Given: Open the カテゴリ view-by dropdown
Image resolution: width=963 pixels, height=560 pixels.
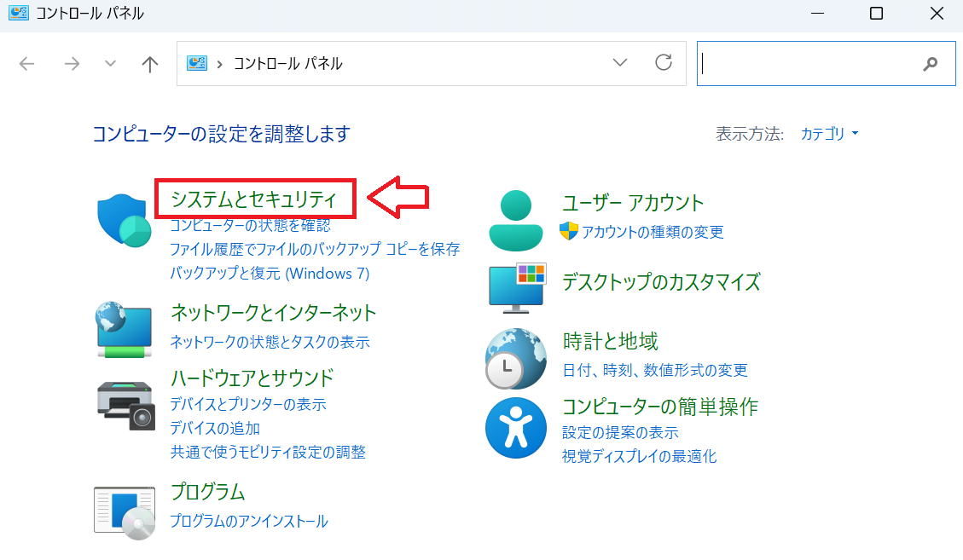Looking at the screenshot, I should coord(829,133).
